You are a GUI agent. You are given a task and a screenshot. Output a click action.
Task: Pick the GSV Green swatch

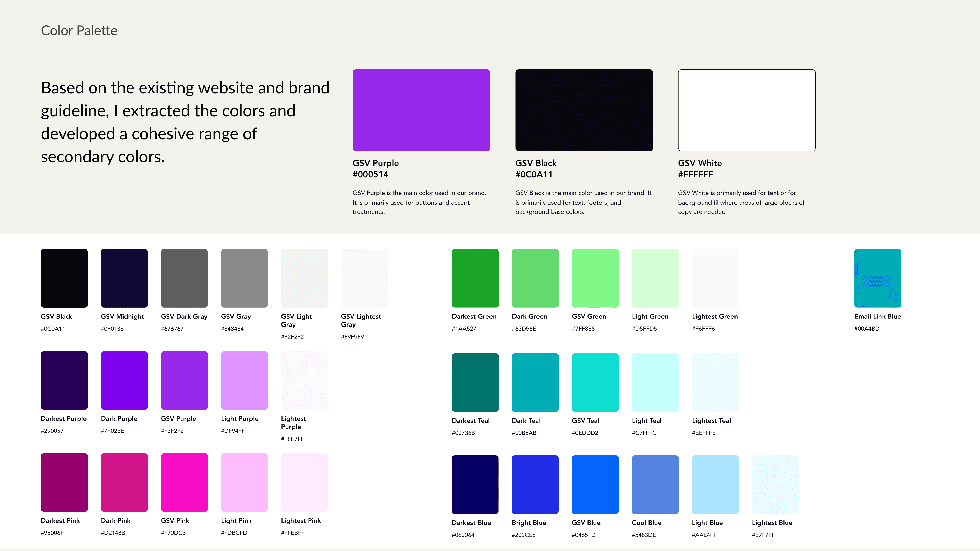[595, 278]
